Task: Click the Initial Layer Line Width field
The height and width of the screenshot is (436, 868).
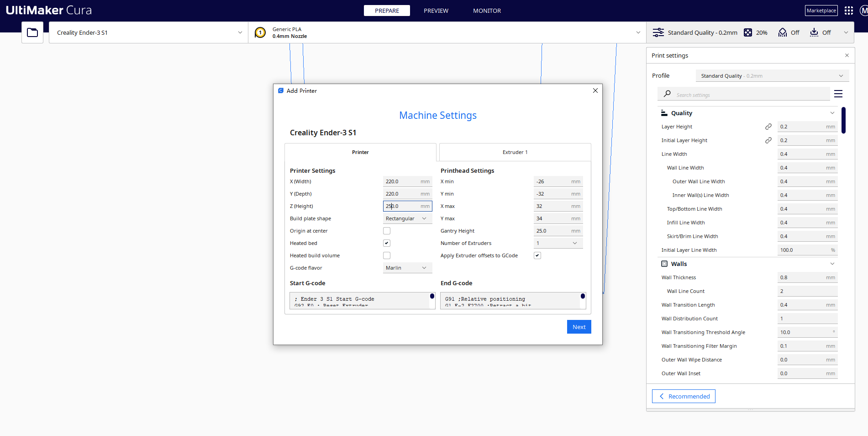Action: click(x=808, y=250)
